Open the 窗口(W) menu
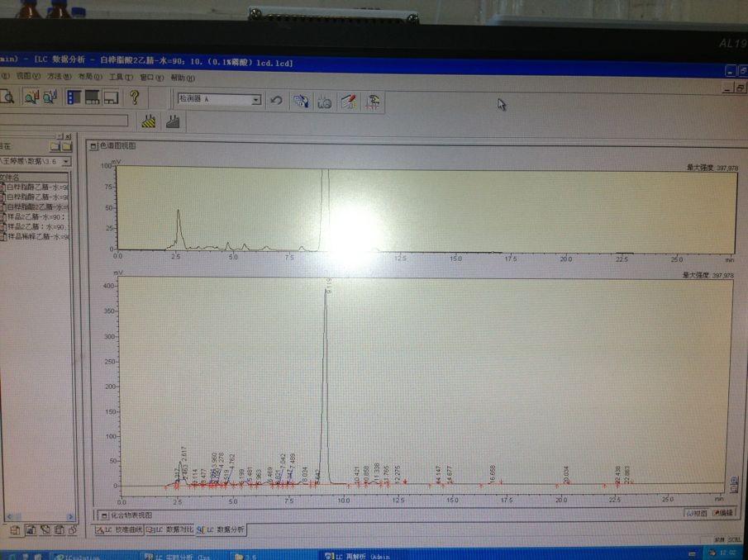The image size is (748, 560). tap(152, 78)
